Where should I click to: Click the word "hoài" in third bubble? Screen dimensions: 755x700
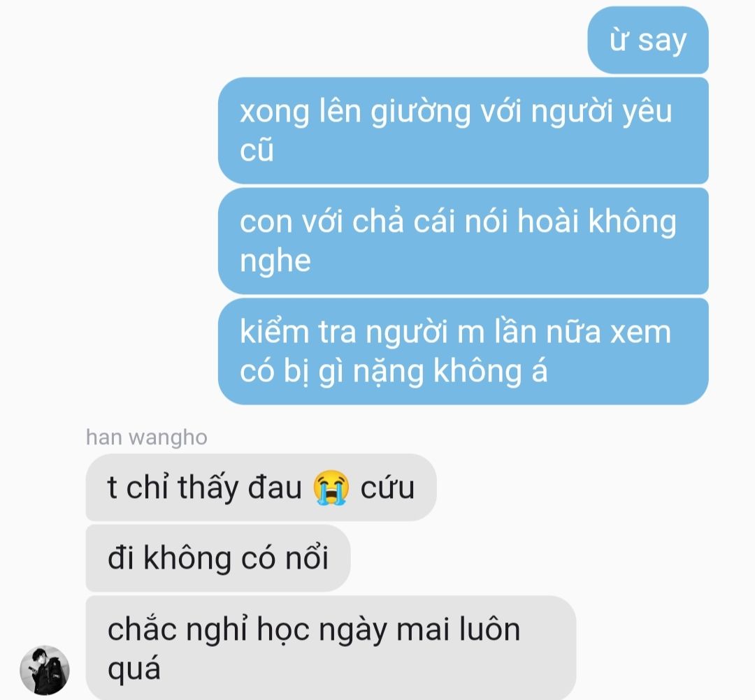point(547,221)
